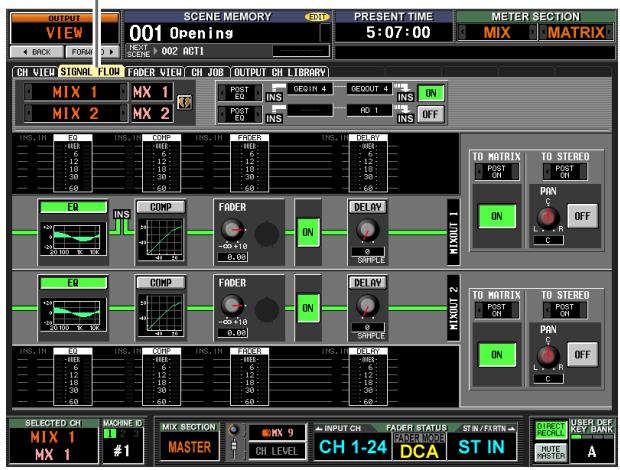Click MIXOUT 1 vertical label
620x470 pixels.
(x=453, y=232)
